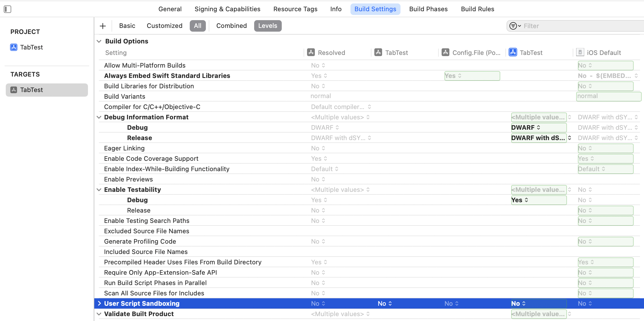Viewport: 644px width, 321px height.
Task: Click the plus add-setting icon
Action: tap(103, 26)
